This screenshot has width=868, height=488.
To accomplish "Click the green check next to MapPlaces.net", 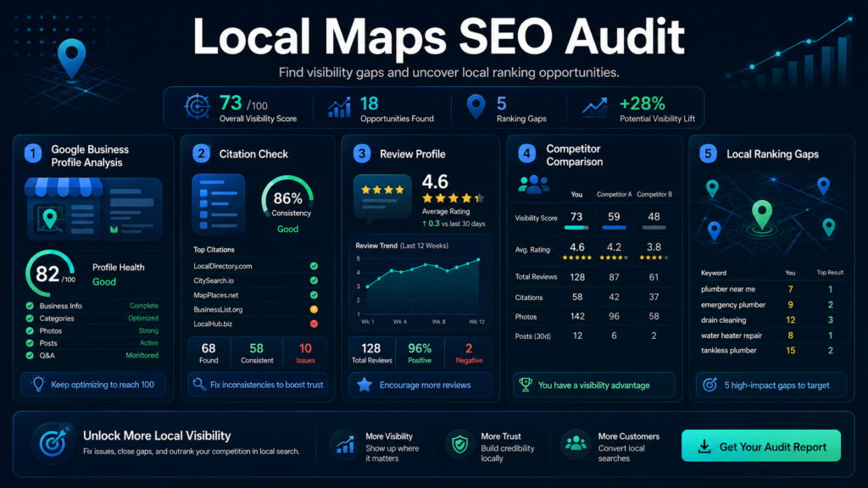I will point(314,295).
